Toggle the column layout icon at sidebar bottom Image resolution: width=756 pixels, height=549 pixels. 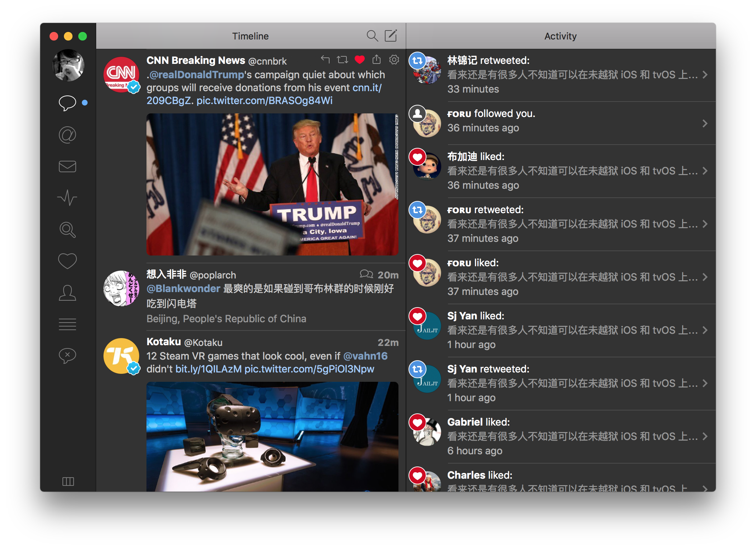point(68,481)
